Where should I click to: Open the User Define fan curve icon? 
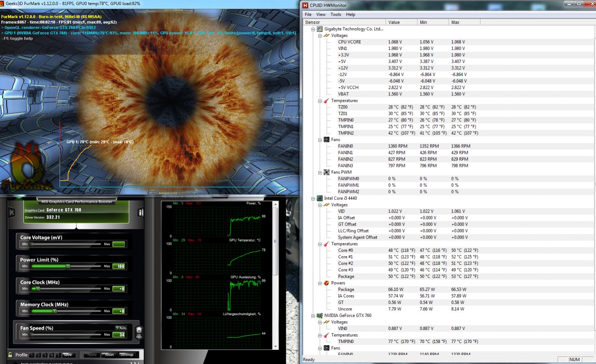[139, 332]
